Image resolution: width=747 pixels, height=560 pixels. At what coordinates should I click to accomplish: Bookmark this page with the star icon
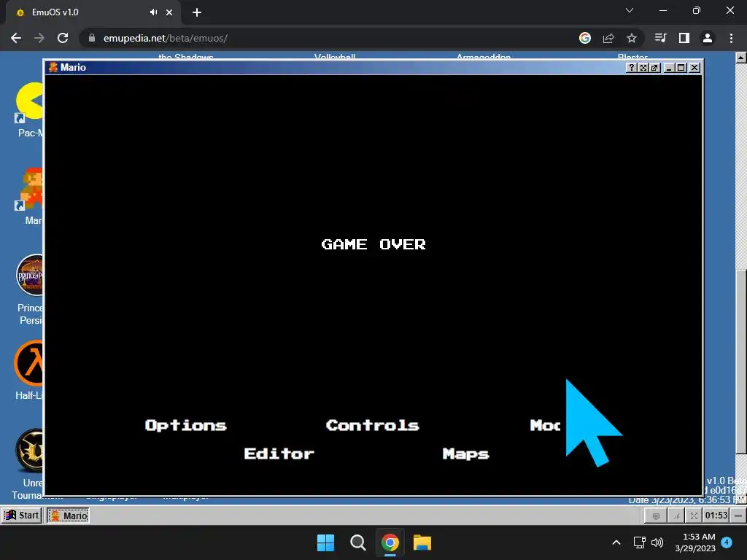pyautogui.click(x=632, y=38)
